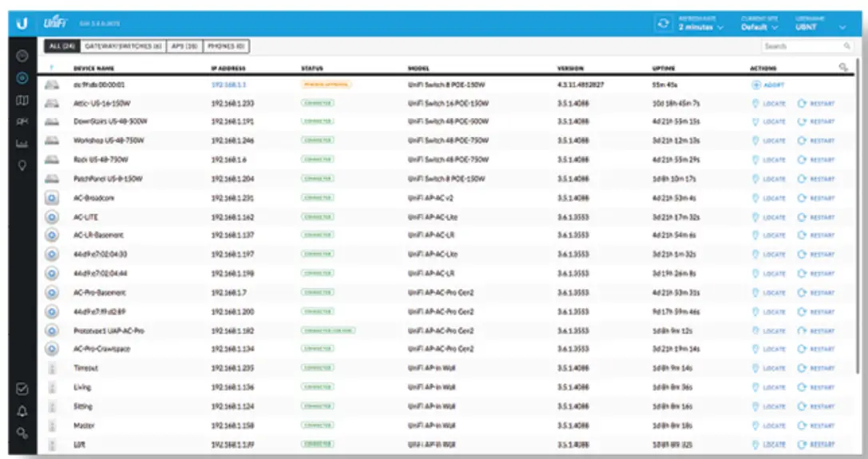Click the magnifier icon in Search box
Screen dimensions: 868x459
[847, 46]
